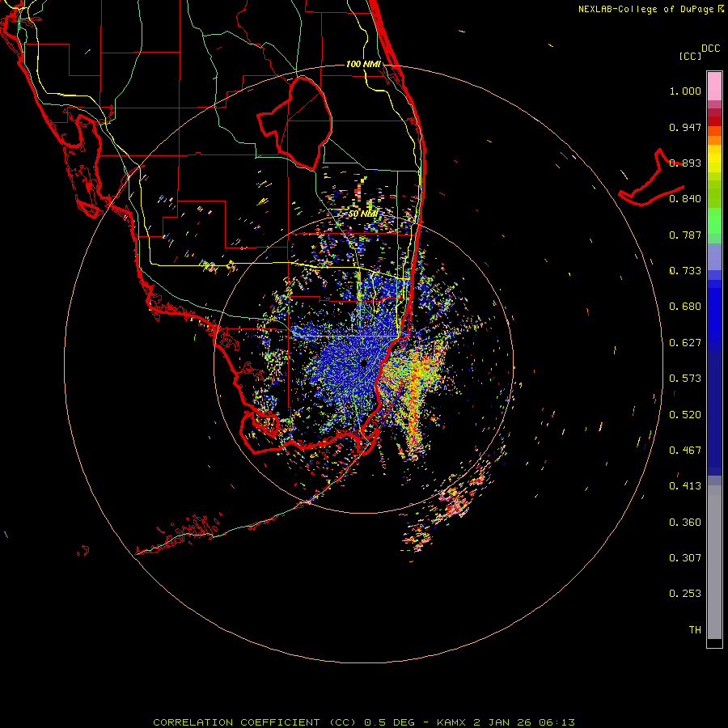This screenshot has height=728, width=728.
Task: Click the [CC] product label
Action: [x=690, y=56]
